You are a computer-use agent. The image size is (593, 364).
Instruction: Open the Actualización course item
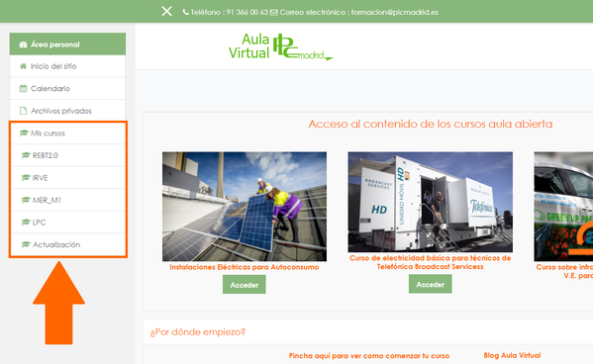coord(67,244)
